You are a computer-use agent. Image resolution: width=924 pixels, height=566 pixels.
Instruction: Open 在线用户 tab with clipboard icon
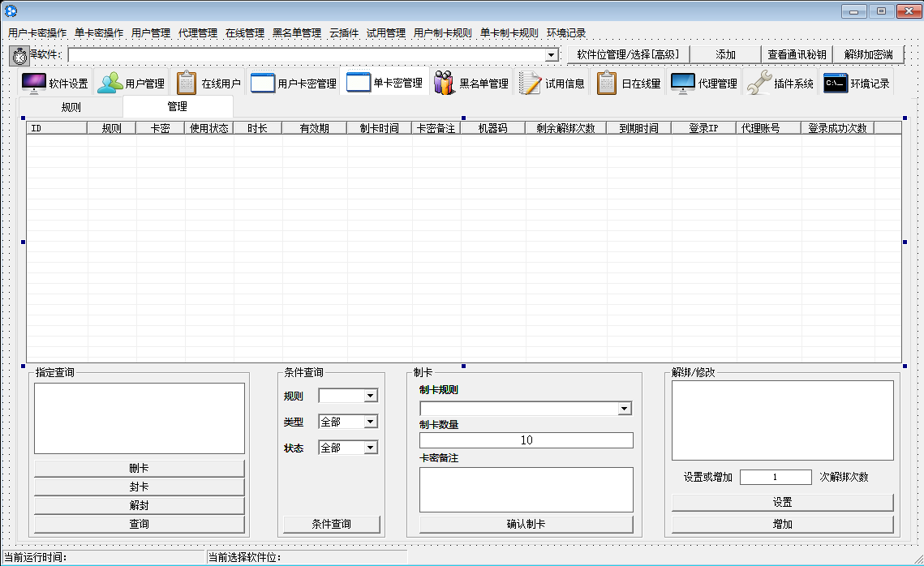[208, 84]
